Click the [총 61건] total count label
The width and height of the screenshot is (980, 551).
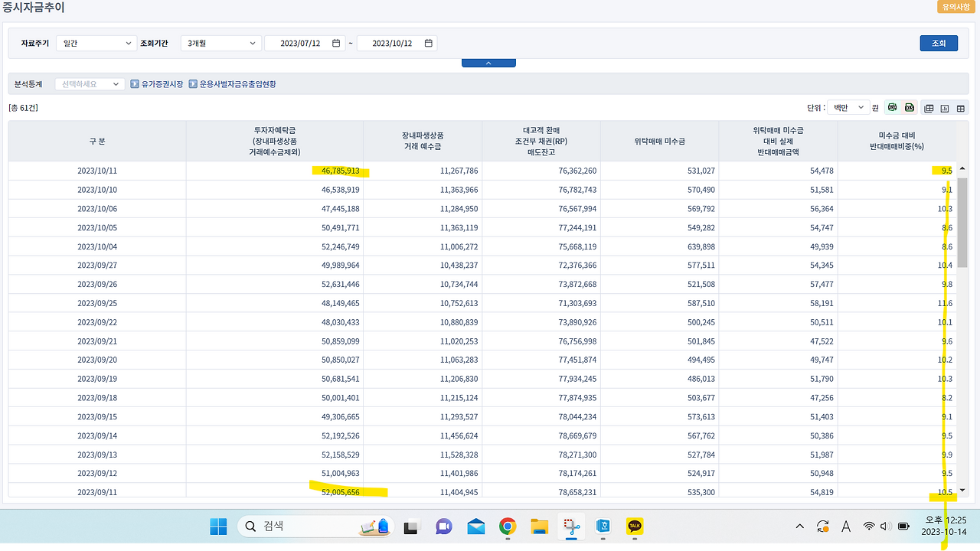[24, 108]
